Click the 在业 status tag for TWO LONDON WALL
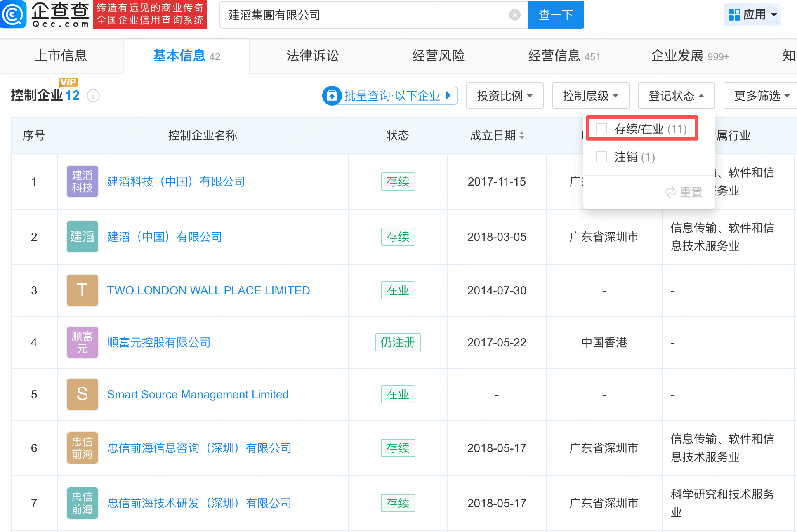This screenshot has height=532, width=797. 398,290
